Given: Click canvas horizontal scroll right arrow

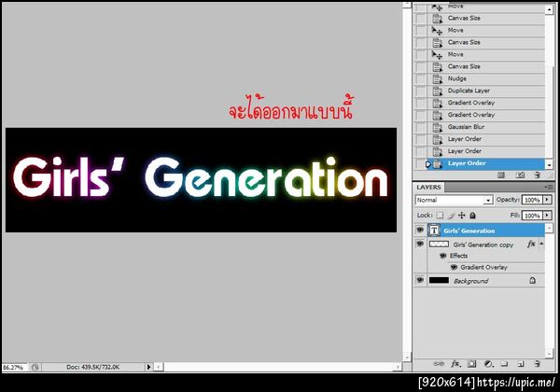Looking at the screenshot, I should (x=398, y=367).
